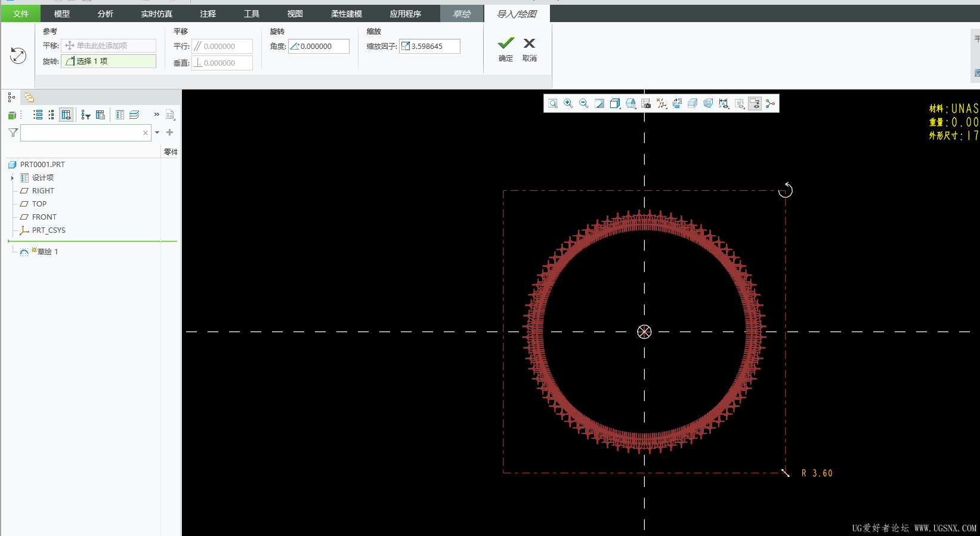Open the annotation display dropdown
980x536 pixels.
[724, 104]
